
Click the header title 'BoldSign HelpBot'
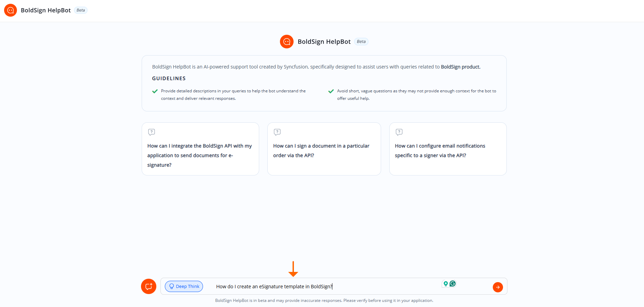[x=46, y=10]
